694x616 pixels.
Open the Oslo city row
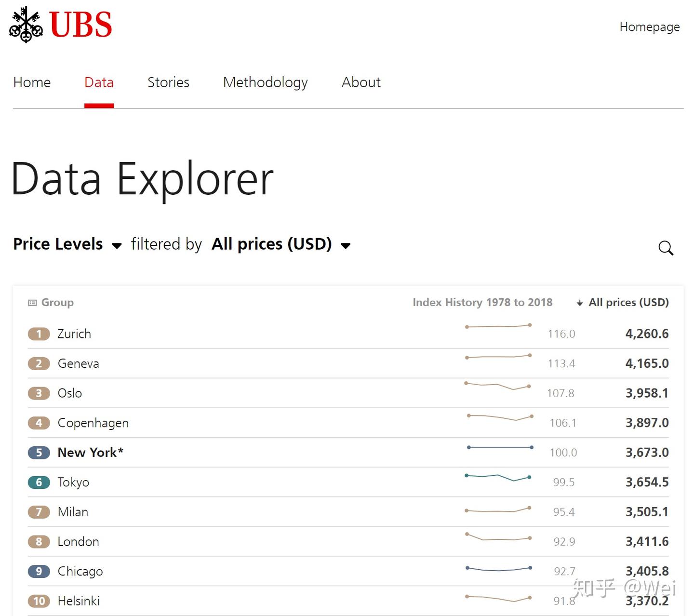pos(348,393)
